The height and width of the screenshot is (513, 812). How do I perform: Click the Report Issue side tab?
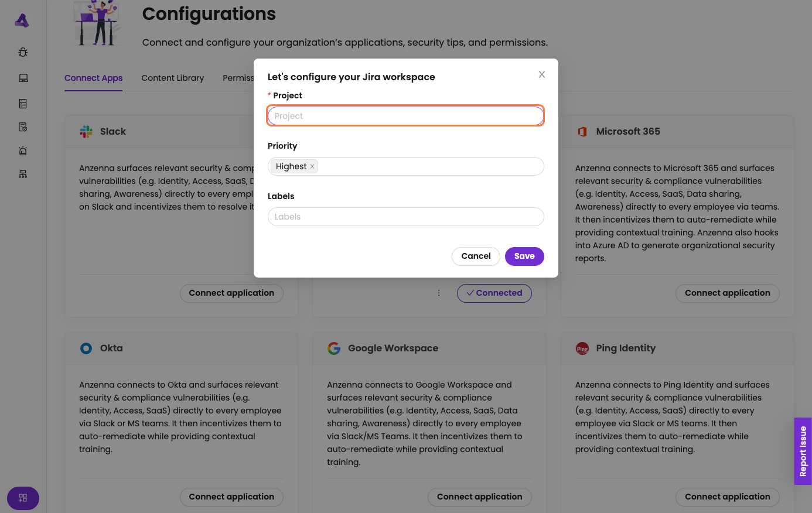tap(803, 451)
